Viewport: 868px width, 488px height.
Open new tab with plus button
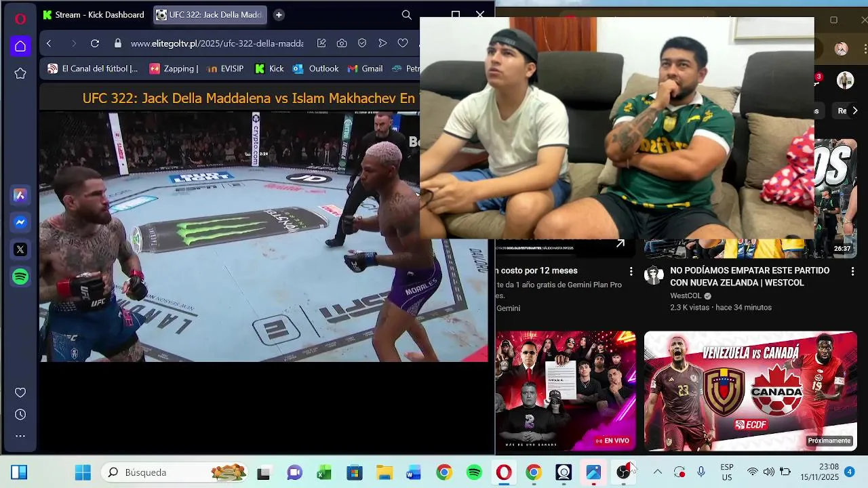click(279, 15)
